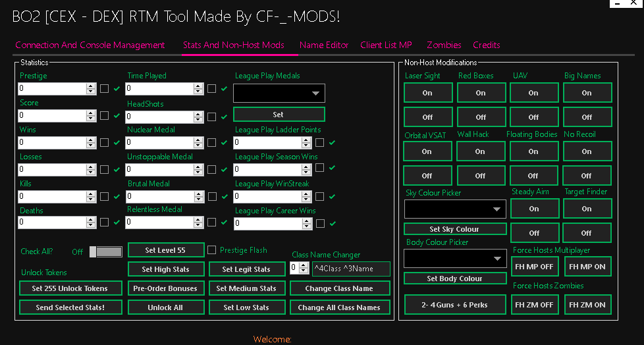The width and height of the screenshot is (644, 345).
Task: Click Set 255 Unlock Tokens
Action: [x=70, y=288]
